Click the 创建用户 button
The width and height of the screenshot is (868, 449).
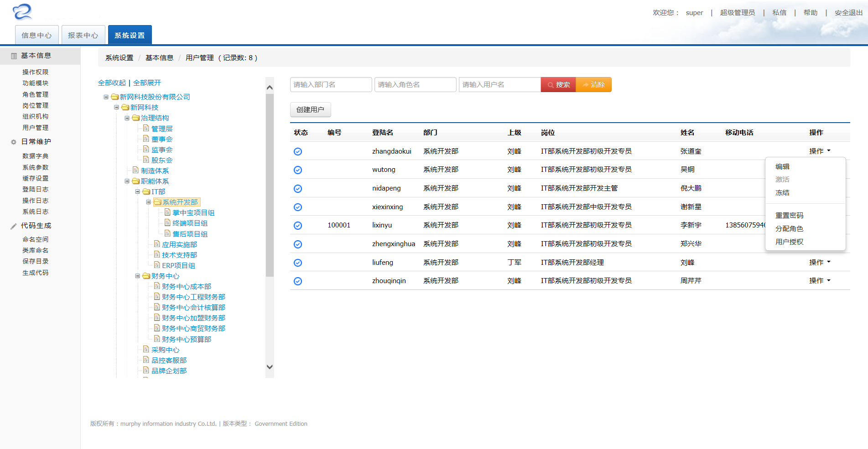click(310, 109)
